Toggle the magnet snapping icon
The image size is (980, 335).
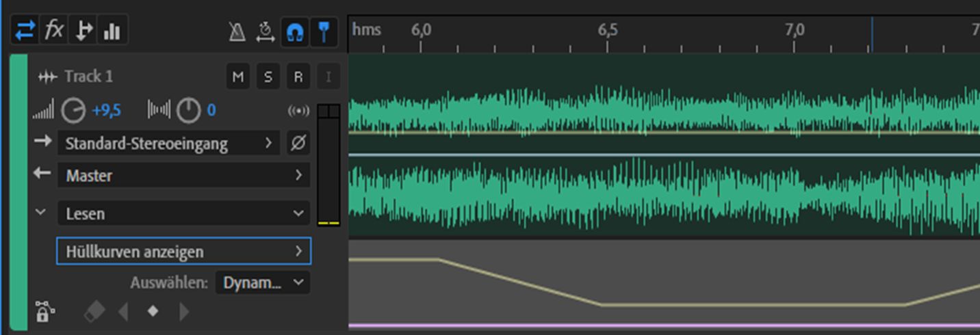295,32
